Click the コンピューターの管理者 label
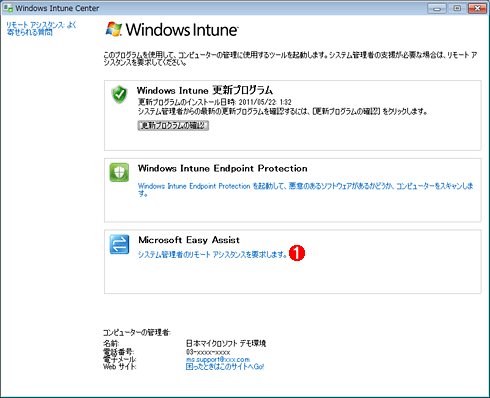 point(137,332)
